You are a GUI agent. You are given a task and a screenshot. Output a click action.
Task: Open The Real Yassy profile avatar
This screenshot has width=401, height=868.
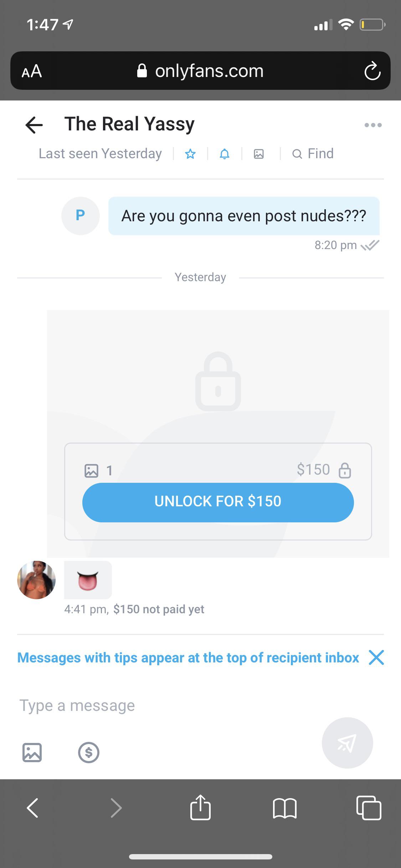pyautogui.click(x=36, y=580)
